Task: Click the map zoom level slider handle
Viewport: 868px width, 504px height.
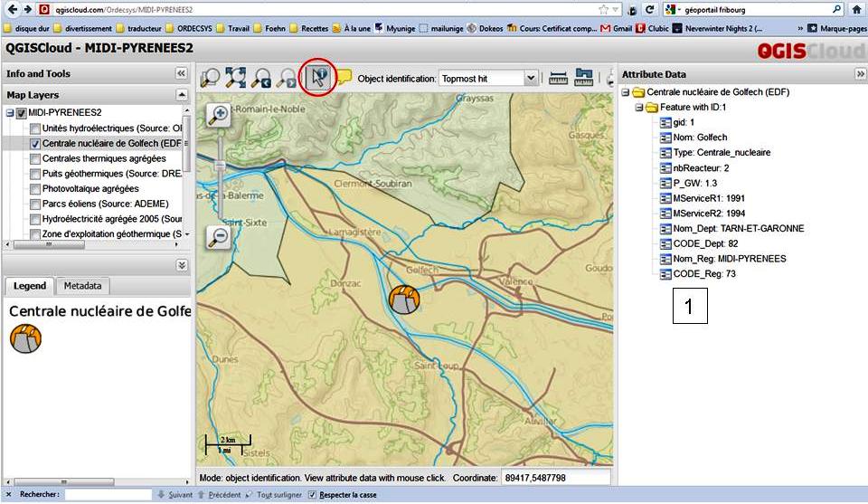Action: click(218, 166)
